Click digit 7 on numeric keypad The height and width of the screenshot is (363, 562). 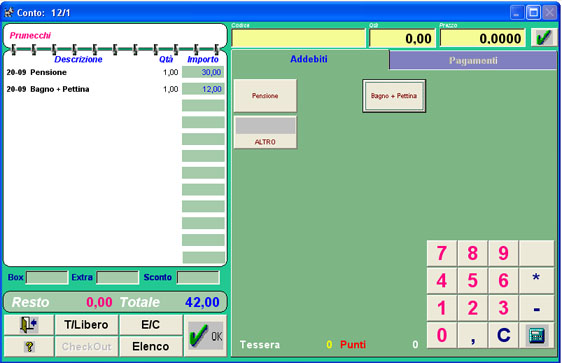click(x=442, y=253)
